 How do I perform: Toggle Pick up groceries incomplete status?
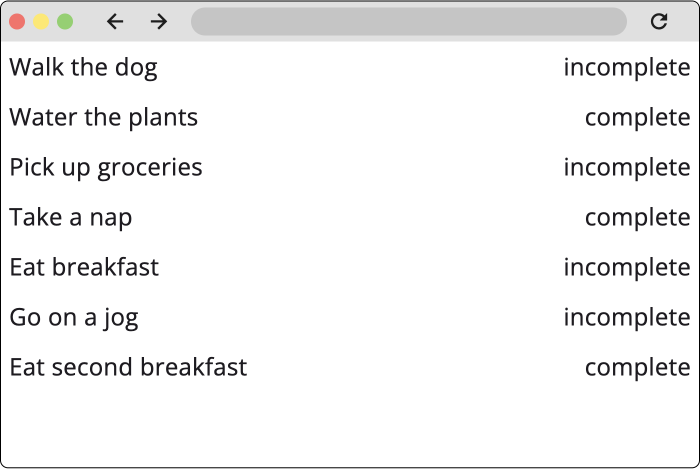pyautogui.click(x=626, y=167)
